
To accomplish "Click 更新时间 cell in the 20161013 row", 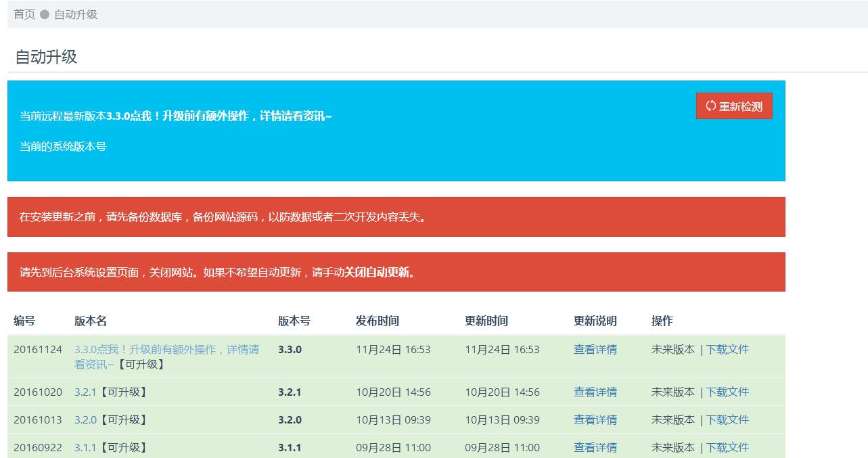I will [x=503, y=419].
